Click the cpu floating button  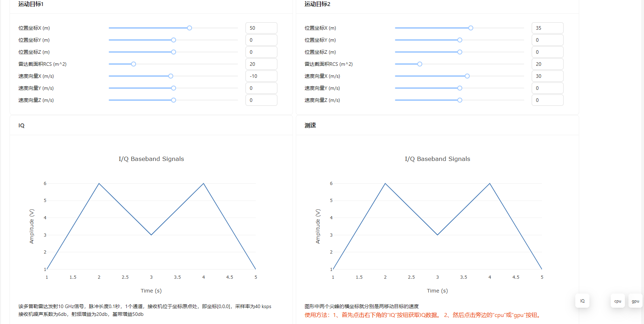(x=617, y=301)
